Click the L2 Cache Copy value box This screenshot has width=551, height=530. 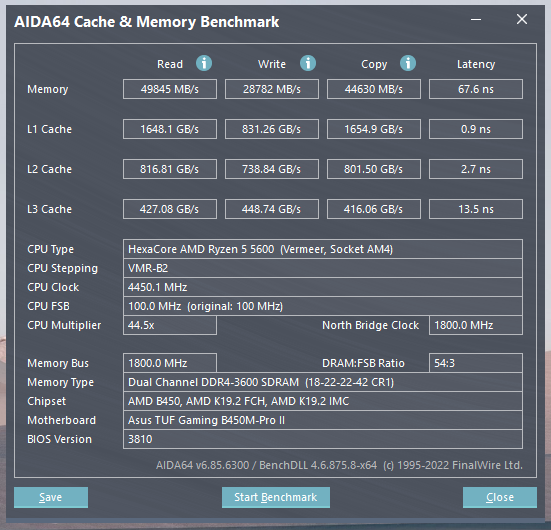click(374, 169)
